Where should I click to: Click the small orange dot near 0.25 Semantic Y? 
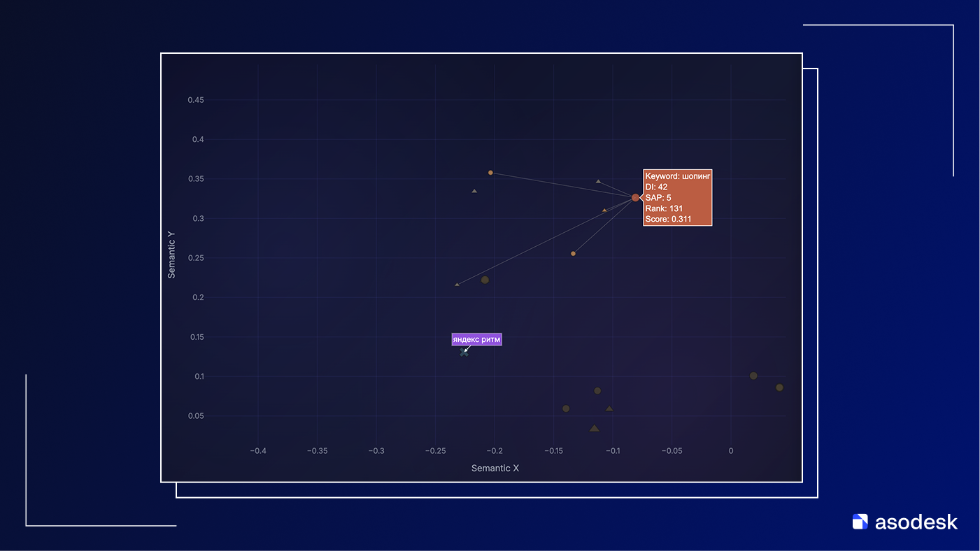[573, 254]
